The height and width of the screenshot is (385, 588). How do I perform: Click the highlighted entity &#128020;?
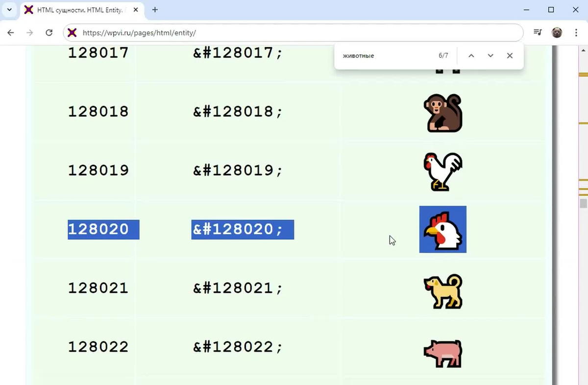(243, 230)
